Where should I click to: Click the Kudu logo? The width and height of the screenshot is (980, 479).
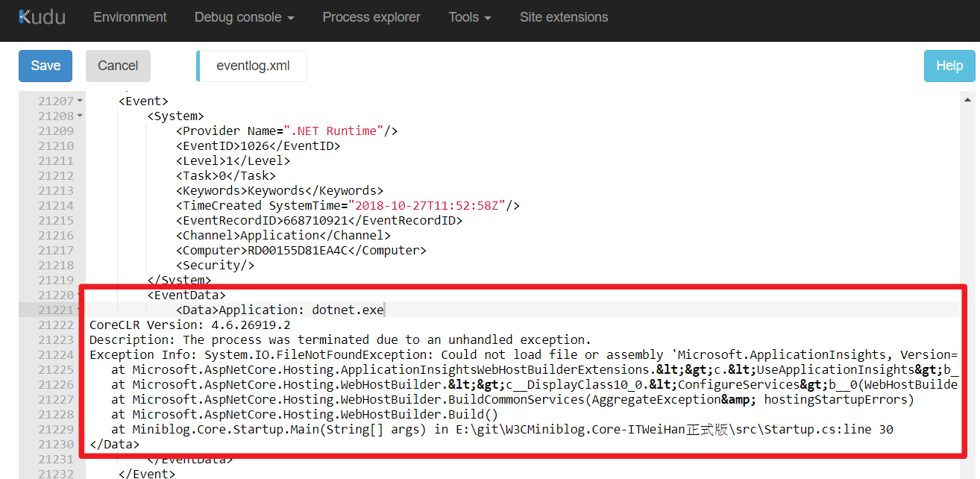pos(42,17)
